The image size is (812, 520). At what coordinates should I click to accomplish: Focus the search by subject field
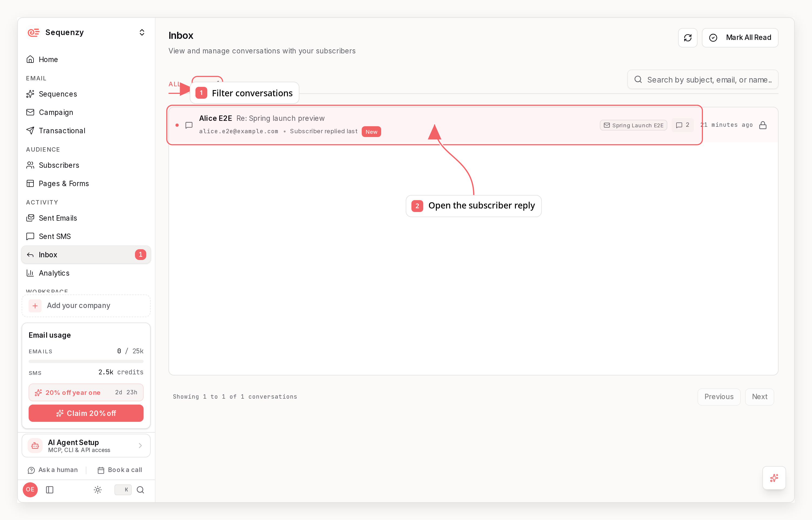[702, 80]
